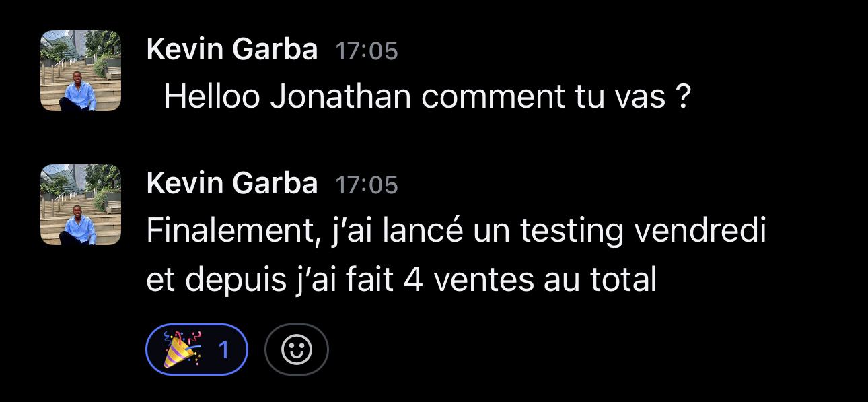Click the word "testing" in the second message
Viewport: 868px width, 402px height.
coord(574,232)
